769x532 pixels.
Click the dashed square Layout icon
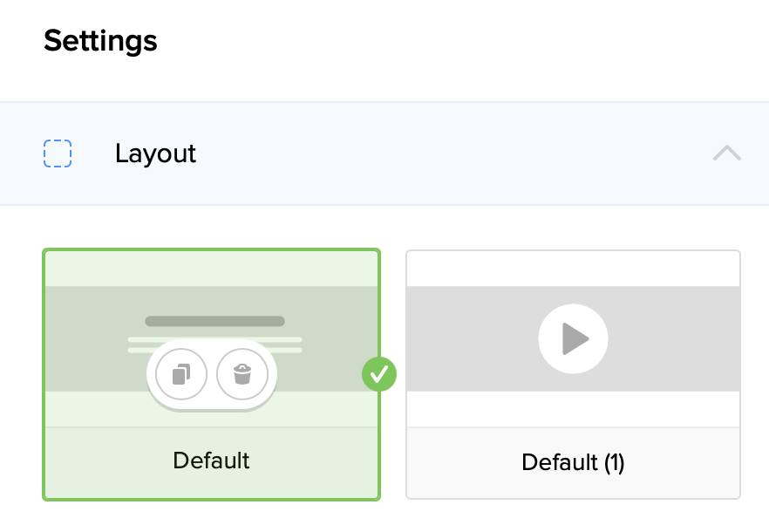pos(58,153)
